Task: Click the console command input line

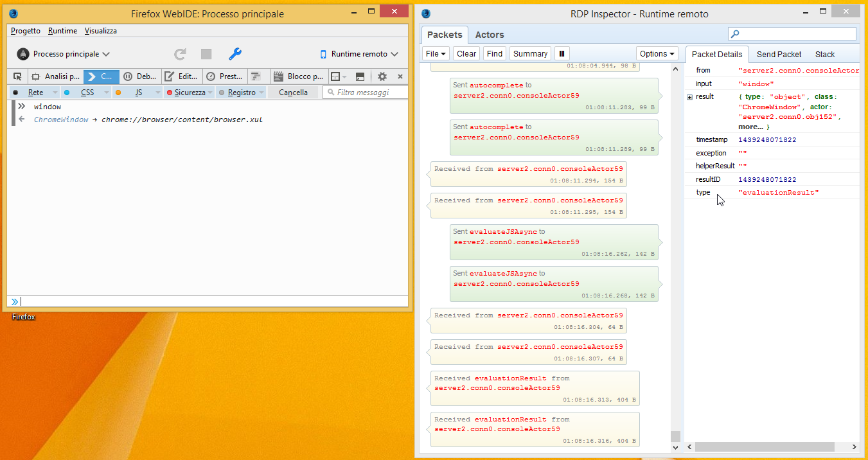Action: (x=214, y=301)
